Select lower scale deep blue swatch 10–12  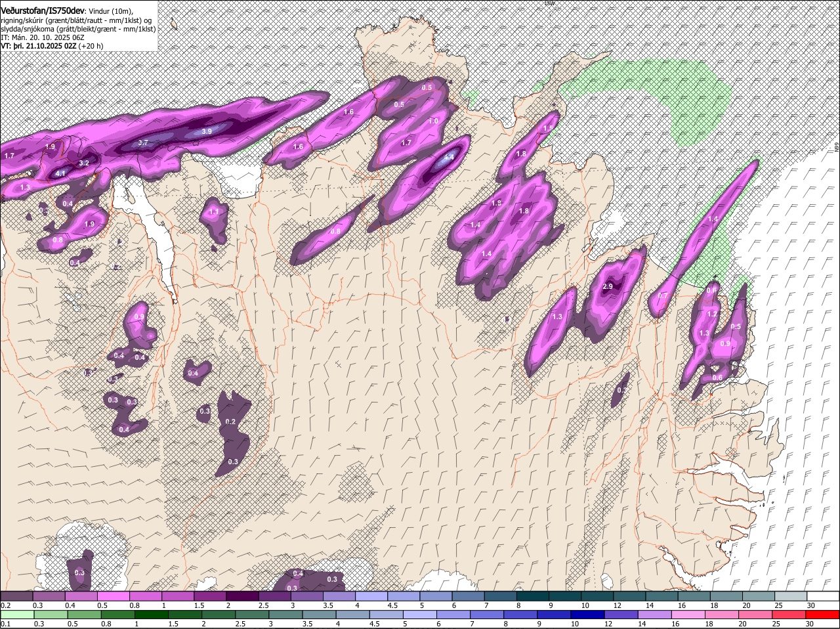coord(588,615)
